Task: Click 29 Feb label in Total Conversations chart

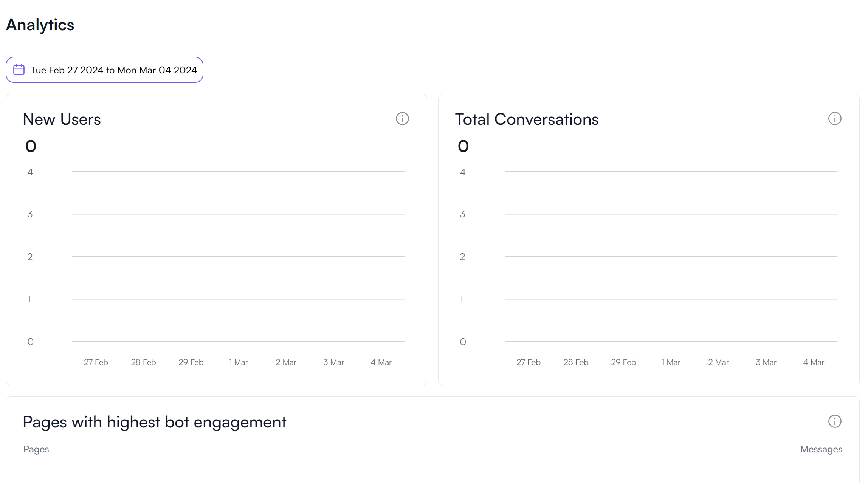Action: coord(623,362)
